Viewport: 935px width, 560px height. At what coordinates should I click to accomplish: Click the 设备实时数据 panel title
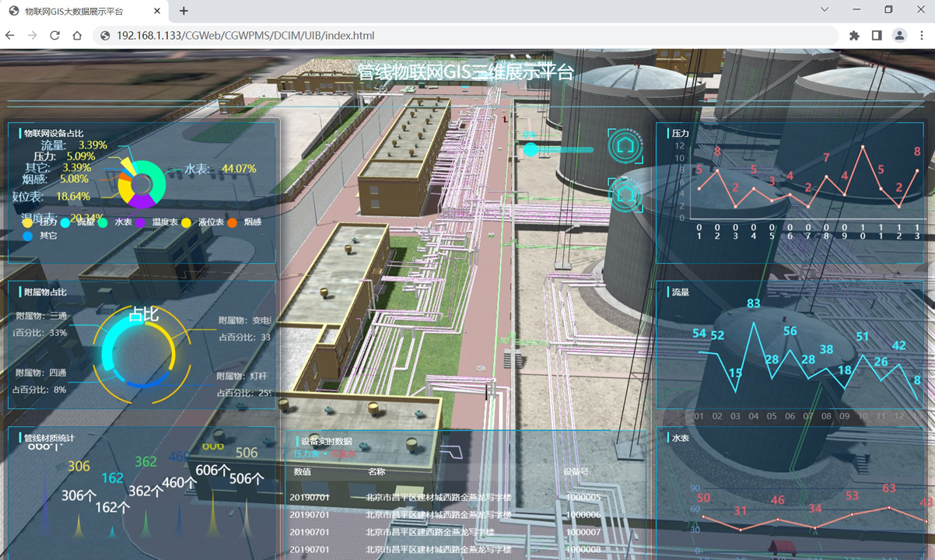pos(327,441)
